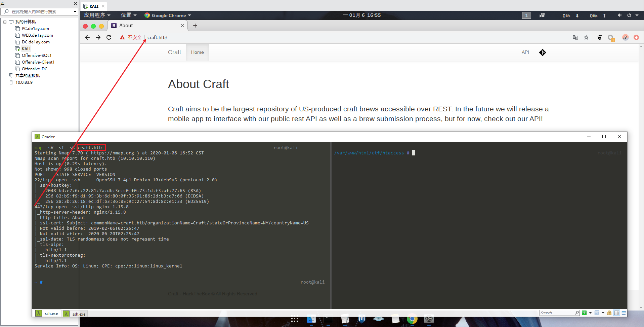
Task: Click the library search box in sidebar
Action: pyautogui.click(x=40, y=12)
